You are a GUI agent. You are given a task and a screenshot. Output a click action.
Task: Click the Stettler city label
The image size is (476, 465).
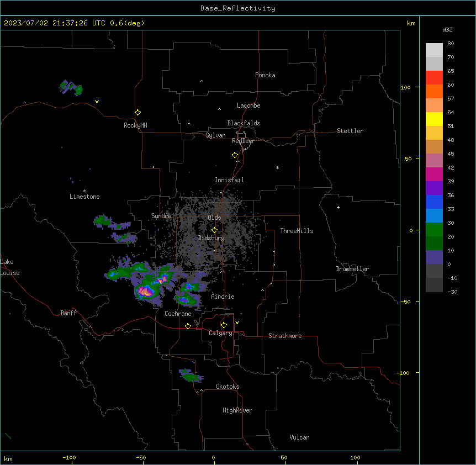point(350,131)
